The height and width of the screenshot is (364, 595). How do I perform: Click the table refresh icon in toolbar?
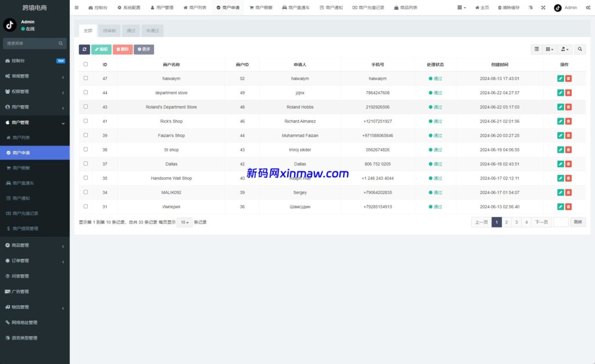click(x=84, y=49)
